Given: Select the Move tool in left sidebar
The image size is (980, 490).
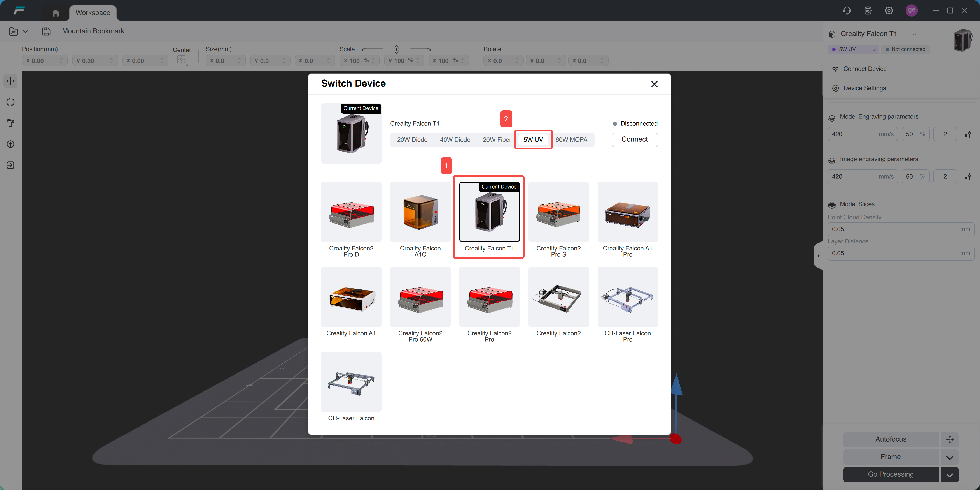Looking at the screenshot, I should point(11,81).
